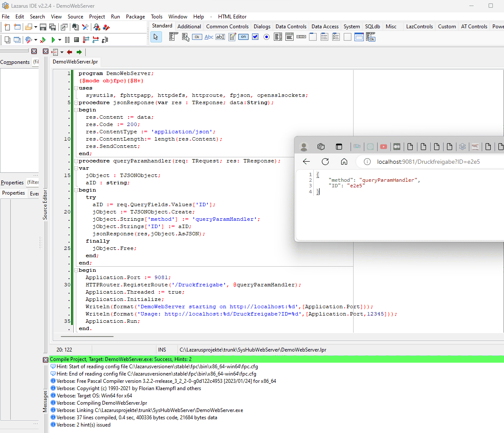This screenshot has height=433, width=504.
Task: Open the wrench-and-screwdriver options icon
Action: (85, 27)
